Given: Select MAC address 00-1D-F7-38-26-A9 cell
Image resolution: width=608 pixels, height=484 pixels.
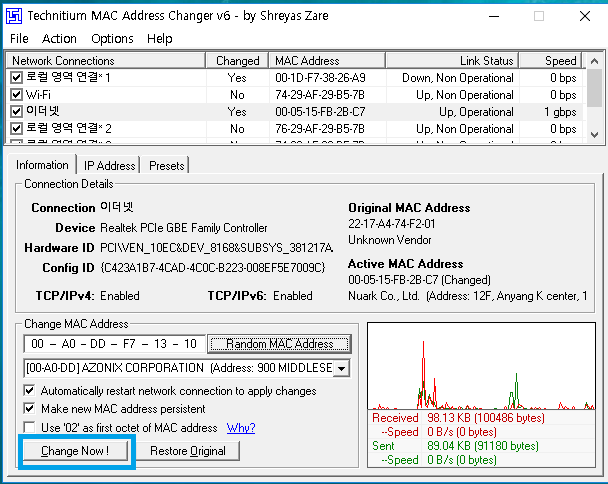Looking at the screenshot, I should point(320,78).
